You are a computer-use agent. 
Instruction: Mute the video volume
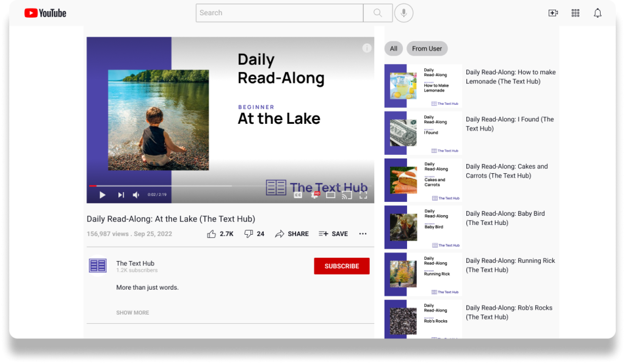136,194
